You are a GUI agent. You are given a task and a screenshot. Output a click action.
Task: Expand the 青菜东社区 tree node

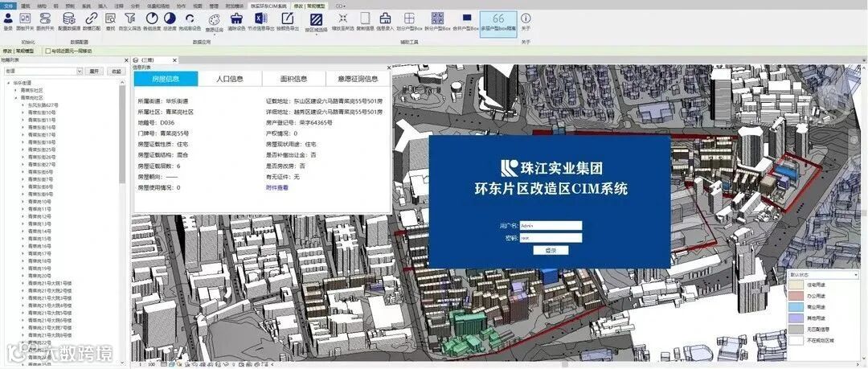pos(16,90)
